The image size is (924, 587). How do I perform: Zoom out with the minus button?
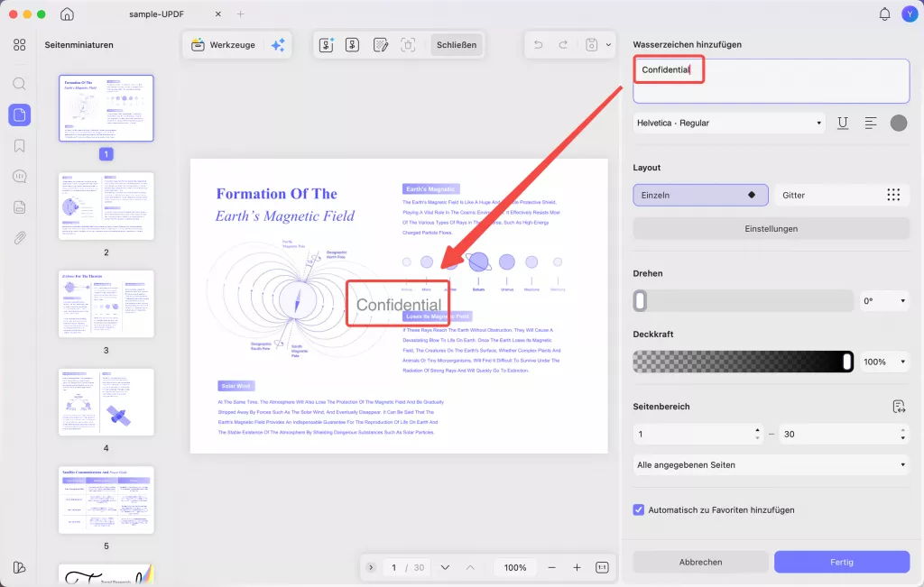click(x=551, y=567)
